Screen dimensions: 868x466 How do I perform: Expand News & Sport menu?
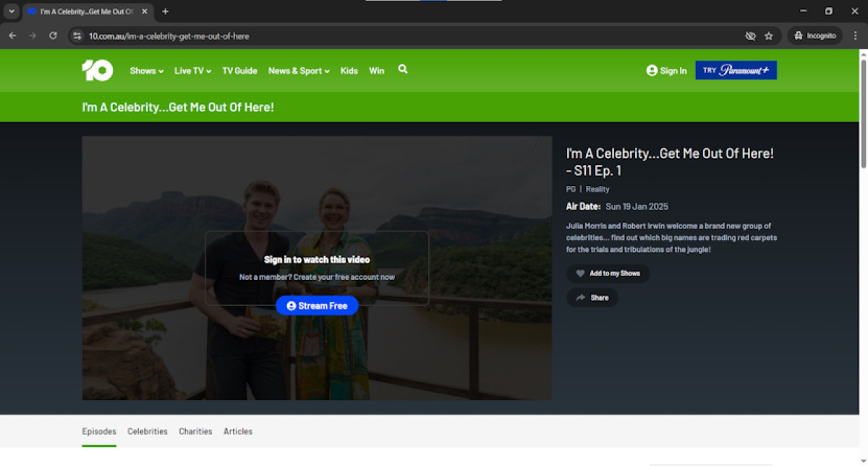(299, 71)
